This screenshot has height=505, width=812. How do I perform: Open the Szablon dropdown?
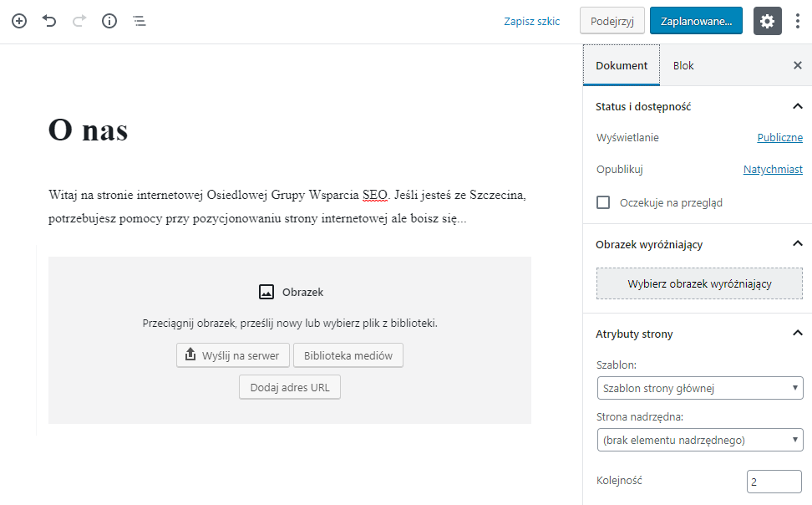click(699, 388)
